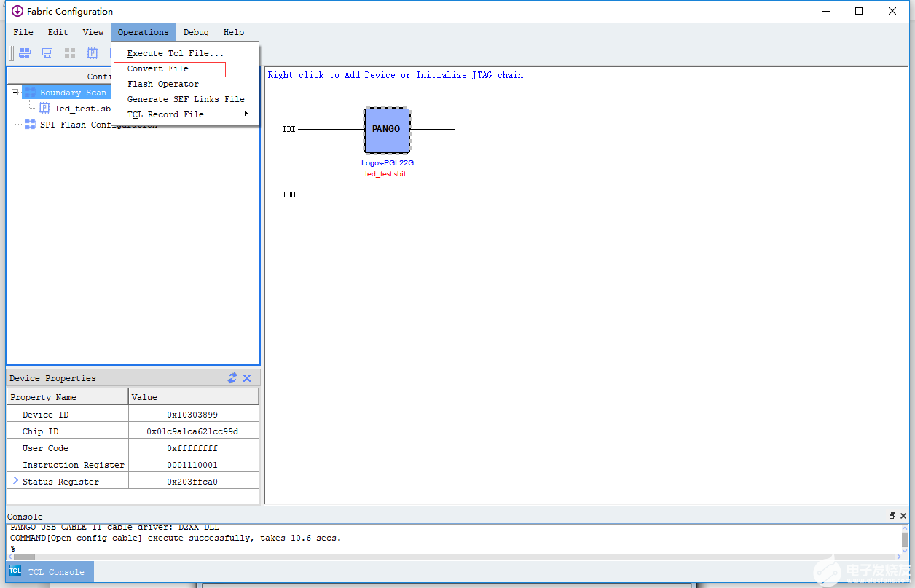Choose Flash Operator menu entry
Image resolution: width=915 pixels, height=588 pixels.
tap(185, 84)
